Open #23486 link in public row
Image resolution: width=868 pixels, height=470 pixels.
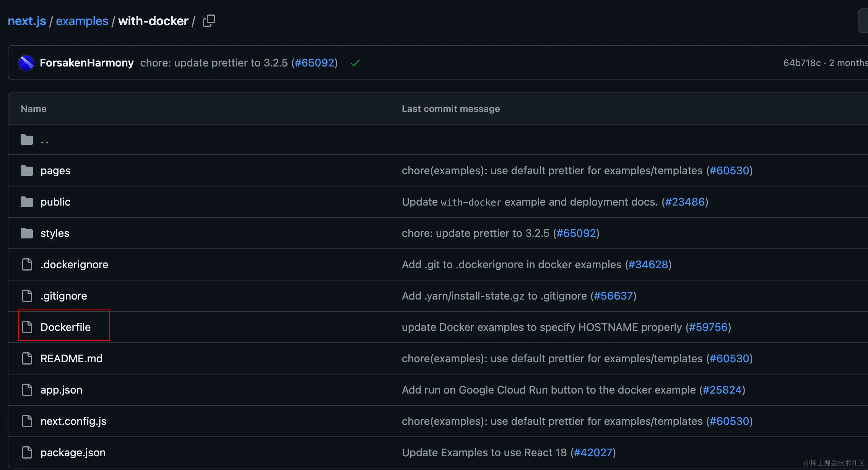coord(685,202)
